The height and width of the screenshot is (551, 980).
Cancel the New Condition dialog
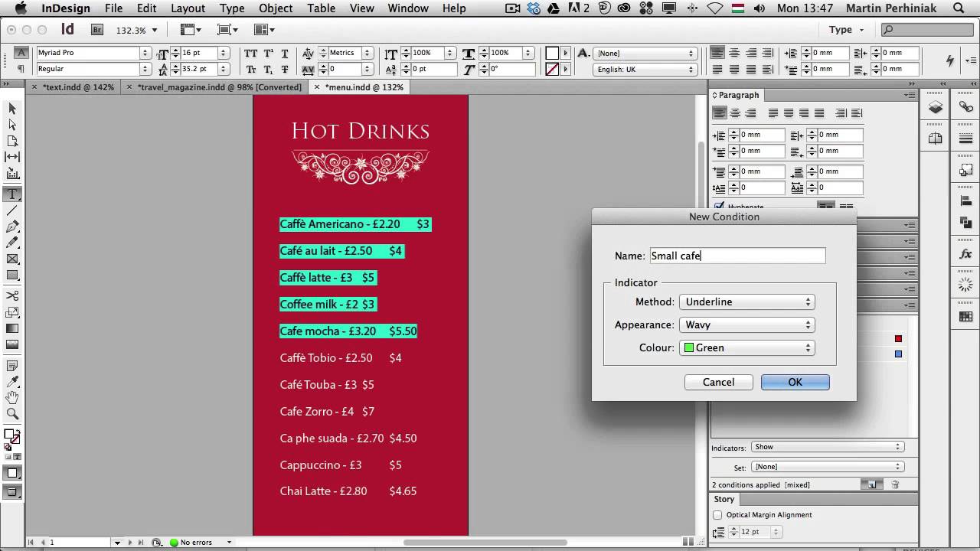coord(718,383)
